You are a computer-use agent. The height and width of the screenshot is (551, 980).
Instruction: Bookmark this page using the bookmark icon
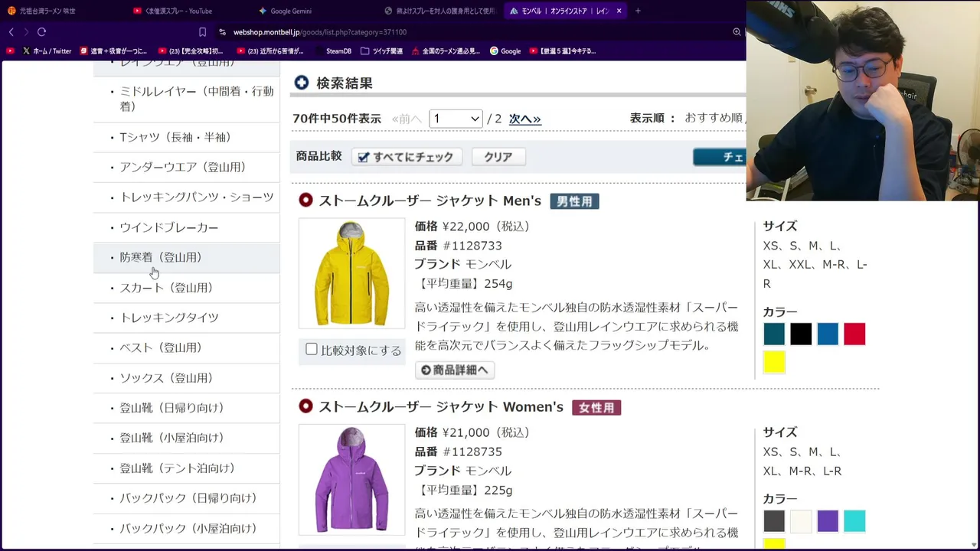click(202, 32)
